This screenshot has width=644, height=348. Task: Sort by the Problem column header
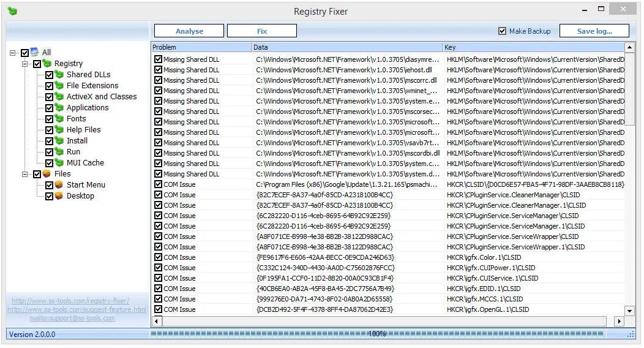[201, 47]
